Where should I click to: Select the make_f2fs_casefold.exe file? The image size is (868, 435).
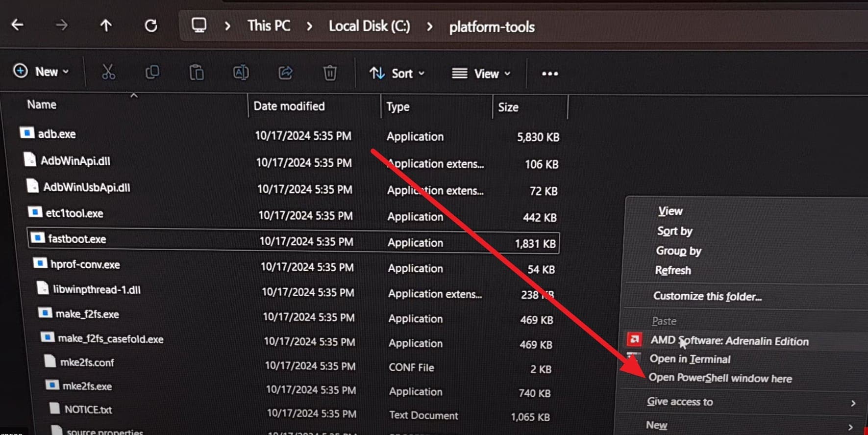pos(111,338)
